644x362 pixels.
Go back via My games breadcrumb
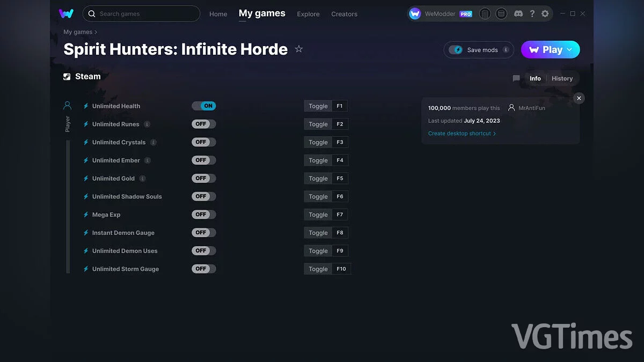pos(78,32)
